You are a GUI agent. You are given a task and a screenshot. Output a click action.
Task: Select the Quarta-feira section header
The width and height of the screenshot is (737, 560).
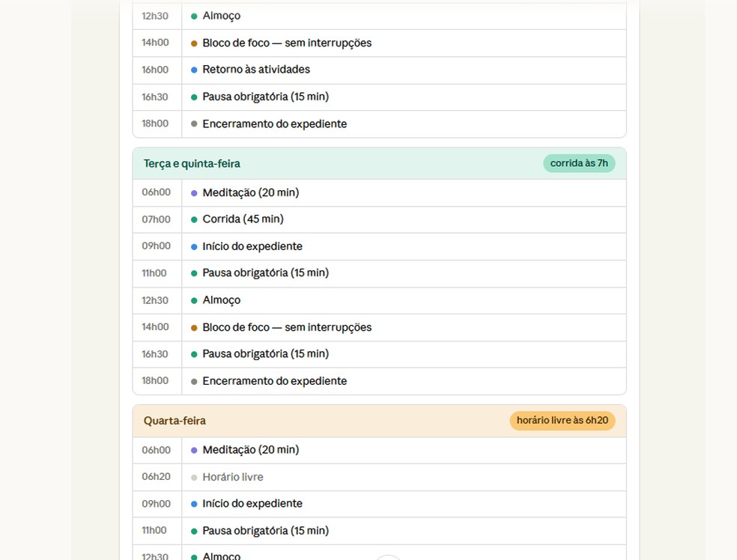click(175, 421)
